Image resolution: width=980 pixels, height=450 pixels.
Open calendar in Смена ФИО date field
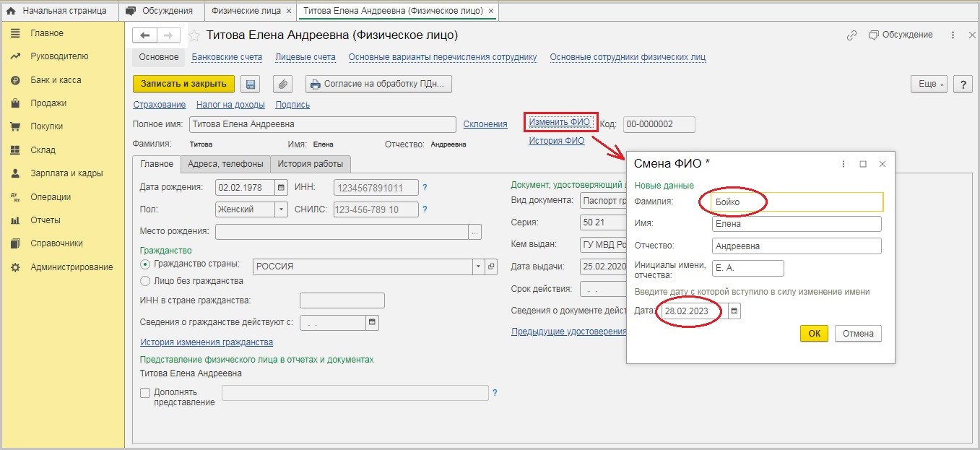734,311
